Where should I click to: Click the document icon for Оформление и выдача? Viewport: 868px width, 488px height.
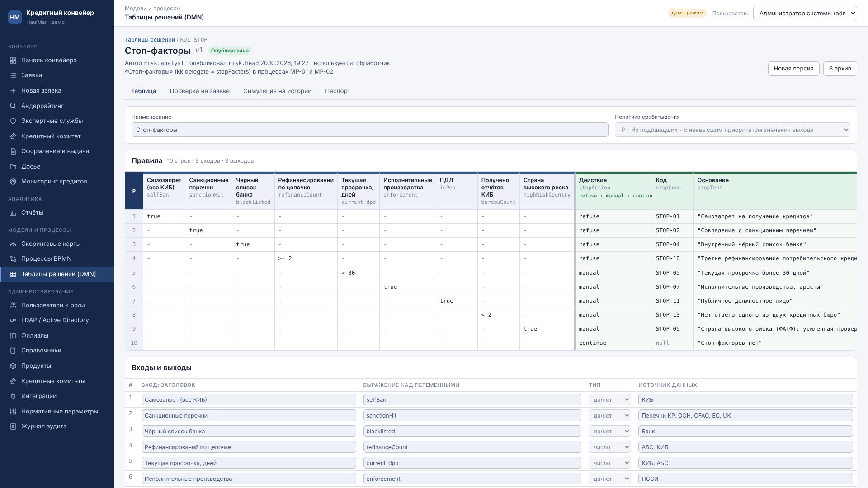click(13, 151)
